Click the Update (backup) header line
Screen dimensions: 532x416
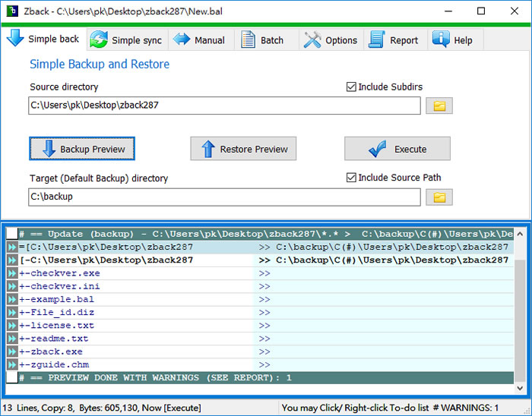(x=260, y=234)
